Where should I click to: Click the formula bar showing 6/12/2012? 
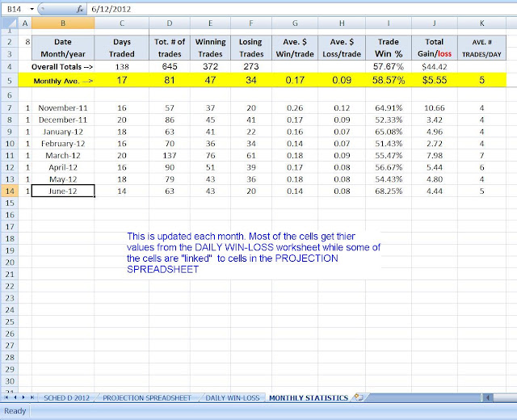pyautogui.click(x=301, y=9)
